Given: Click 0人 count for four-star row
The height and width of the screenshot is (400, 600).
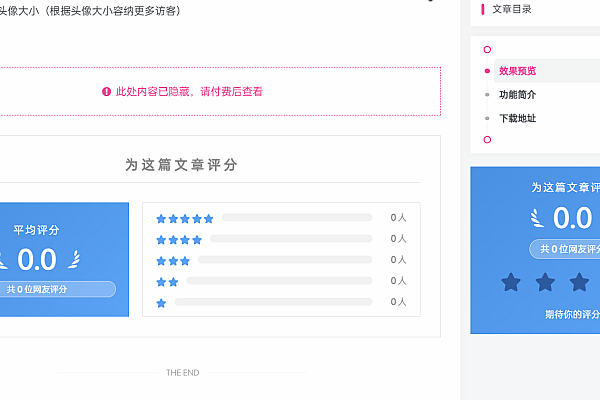Looking at the screenshot, I should 398,238.
